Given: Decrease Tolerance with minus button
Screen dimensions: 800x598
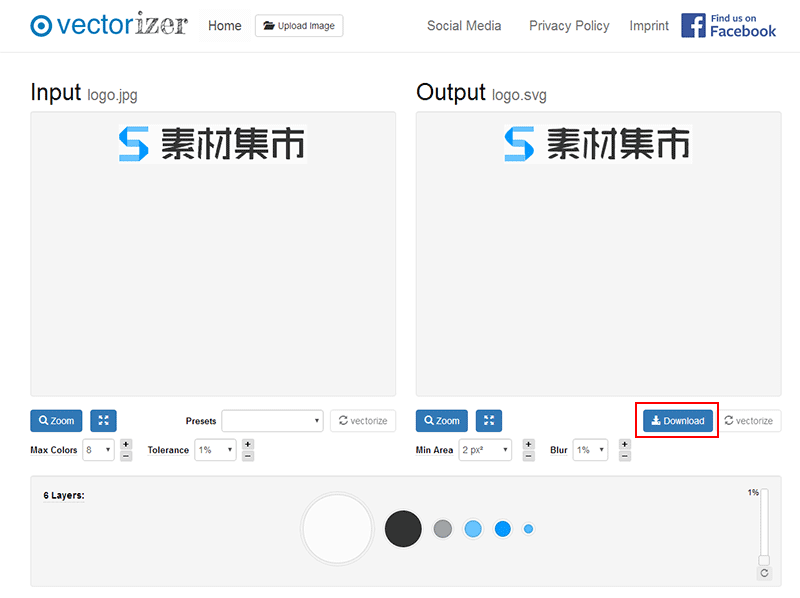Looking at the screenshot, I should (x=248, y=456).
